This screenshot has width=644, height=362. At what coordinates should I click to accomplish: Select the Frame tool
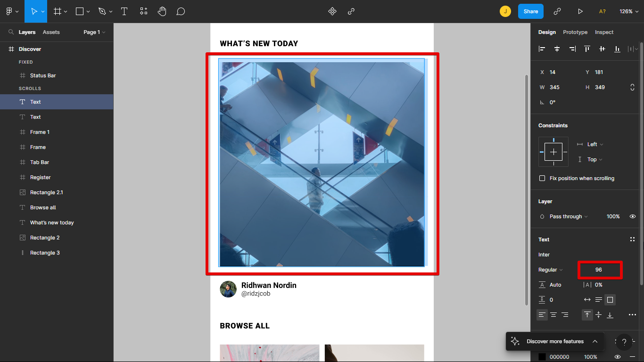coord(58,11)
